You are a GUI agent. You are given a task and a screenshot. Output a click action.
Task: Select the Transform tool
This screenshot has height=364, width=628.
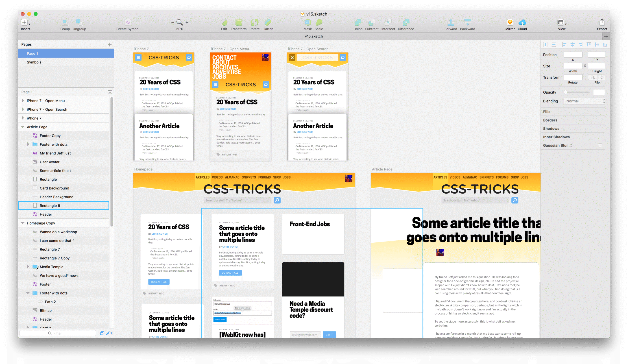coord(238,22)
